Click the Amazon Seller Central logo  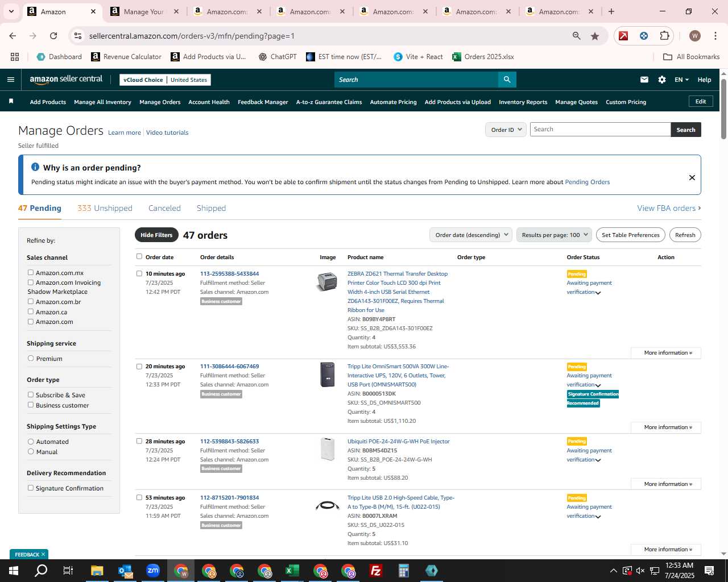point(66,80)
